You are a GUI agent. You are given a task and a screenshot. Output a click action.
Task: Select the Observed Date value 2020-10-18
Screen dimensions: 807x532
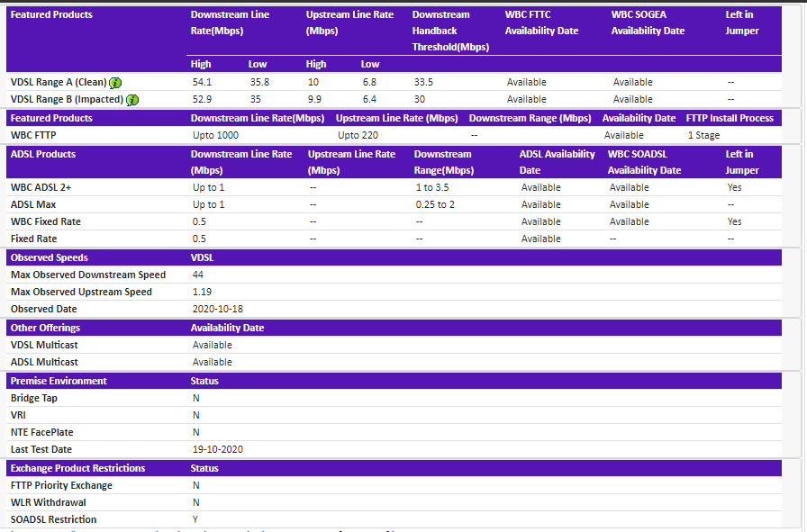(x=217, y=309)
